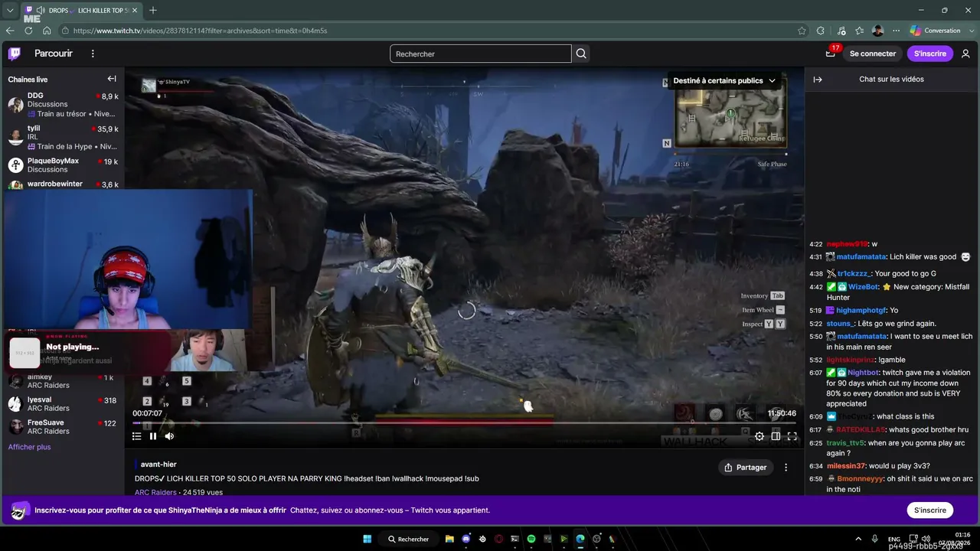Open Spotify from the taskbar
This screenshot has height=551, width=980.
click(x=531, y=539)
